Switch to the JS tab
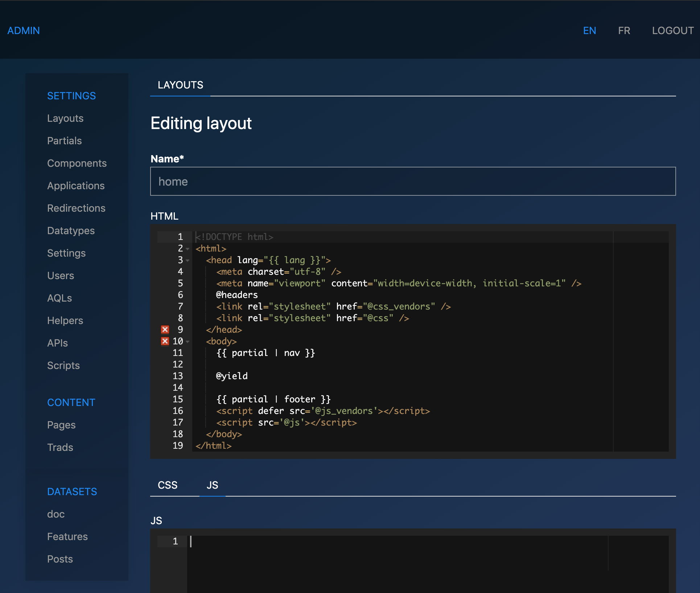 coord(212,485)
